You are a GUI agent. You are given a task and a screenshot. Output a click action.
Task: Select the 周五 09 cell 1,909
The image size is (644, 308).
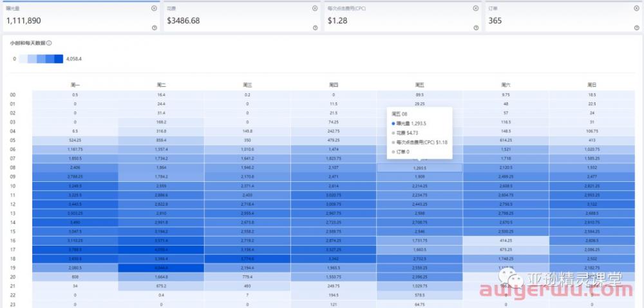(419, 177)
